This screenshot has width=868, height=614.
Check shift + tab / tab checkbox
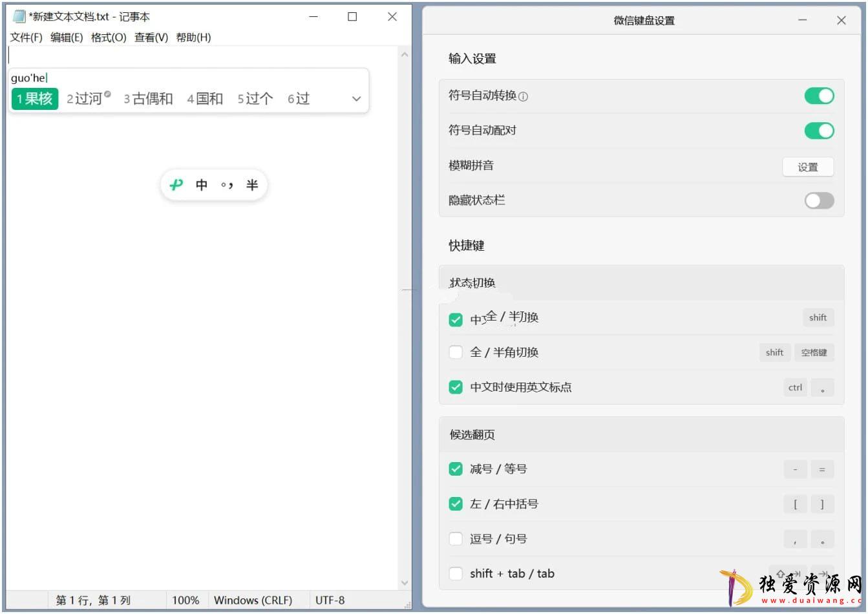[x=456, y=574]
